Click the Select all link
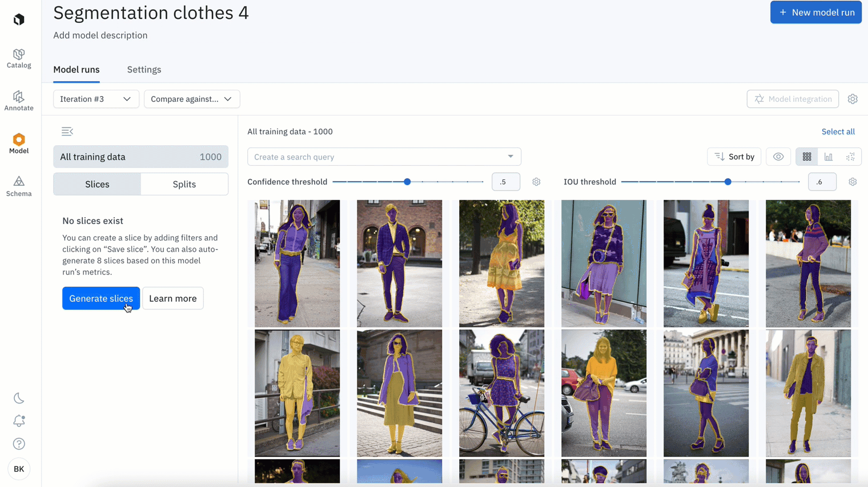This screenshot has height=487, width=868. click(838, 131)
